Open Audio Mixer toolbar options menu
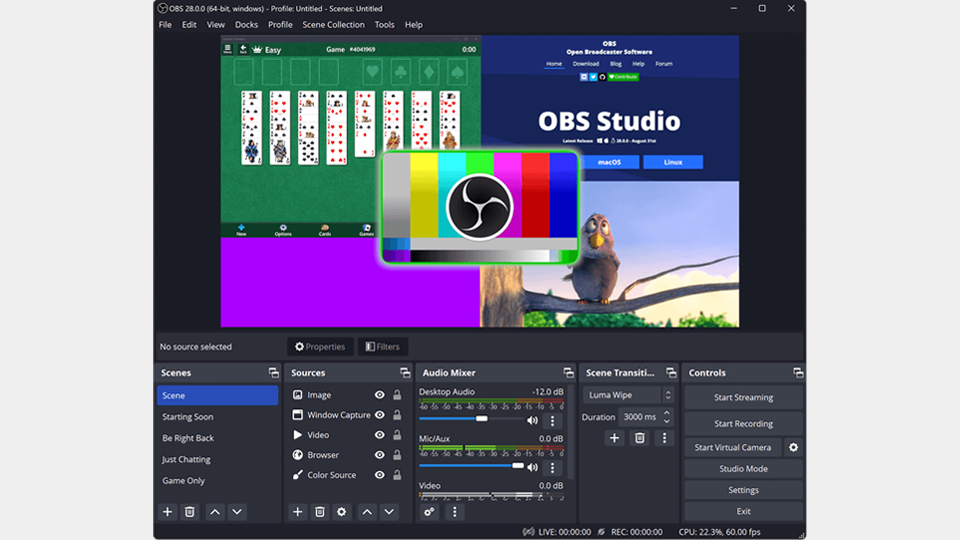The width and height of the screenshot is (960, 540). (x=454, y=512)
